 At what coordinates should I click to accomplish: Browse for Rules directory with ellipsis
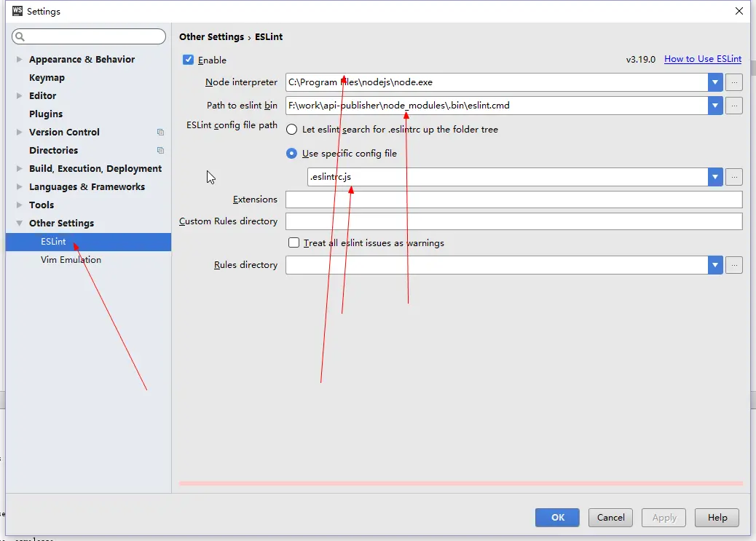tap(734, 265)
